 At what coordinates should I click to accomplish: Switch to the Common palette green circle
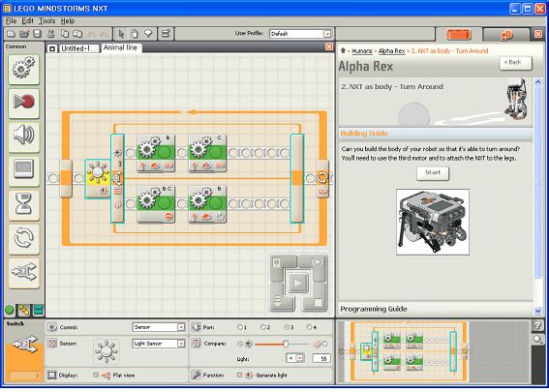(x=10, y=310)
